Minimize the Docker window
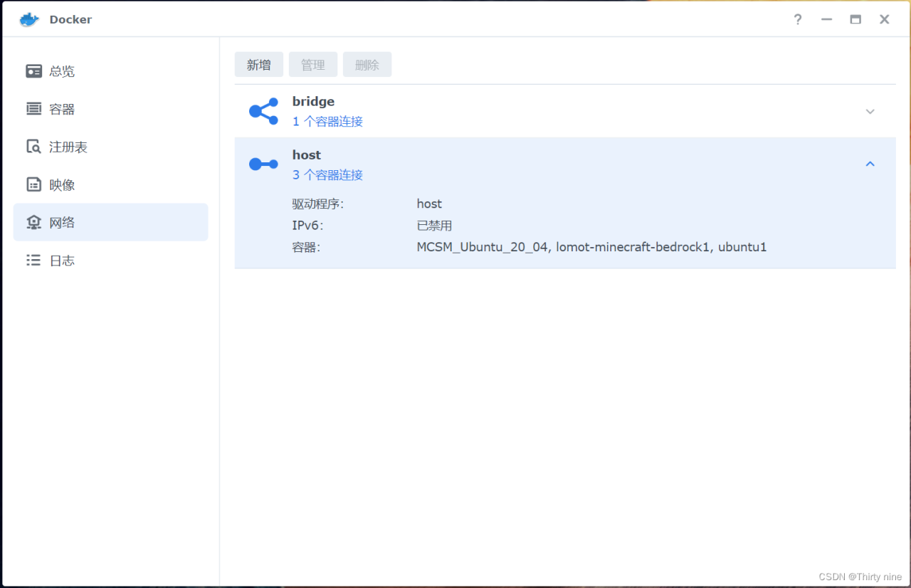 click(826, 19)
